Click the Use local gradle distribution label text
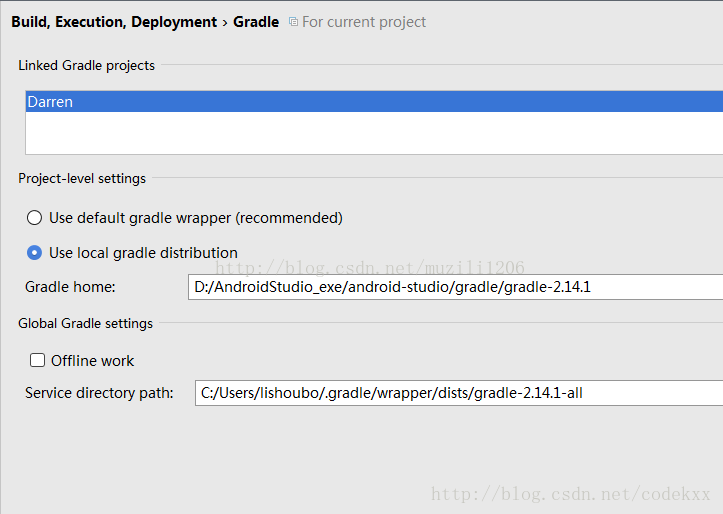Viewport: 723px width, 514px height. [x=143, y=253]
